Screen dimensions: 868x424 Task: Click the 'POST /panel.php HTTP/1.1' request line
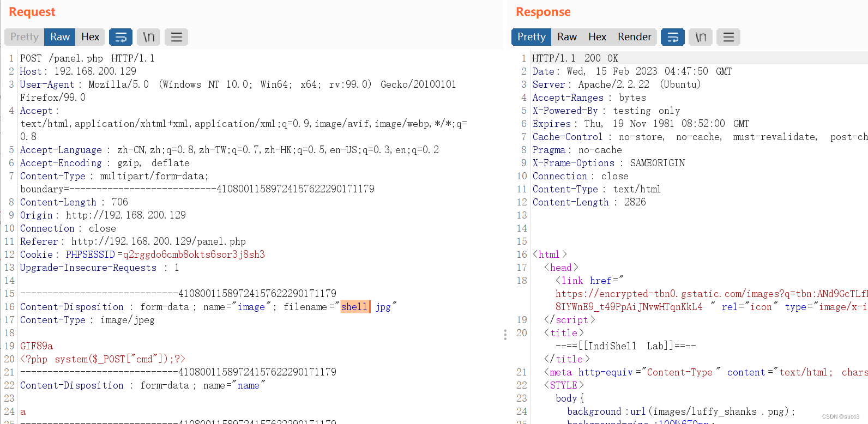coord(87,58)
